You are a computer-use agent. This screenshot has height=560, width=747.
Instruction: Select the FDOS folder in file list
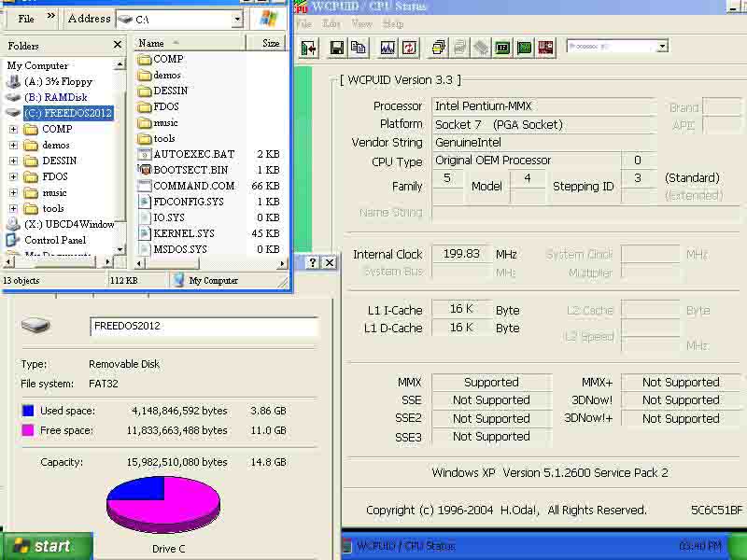click(158, 106)
